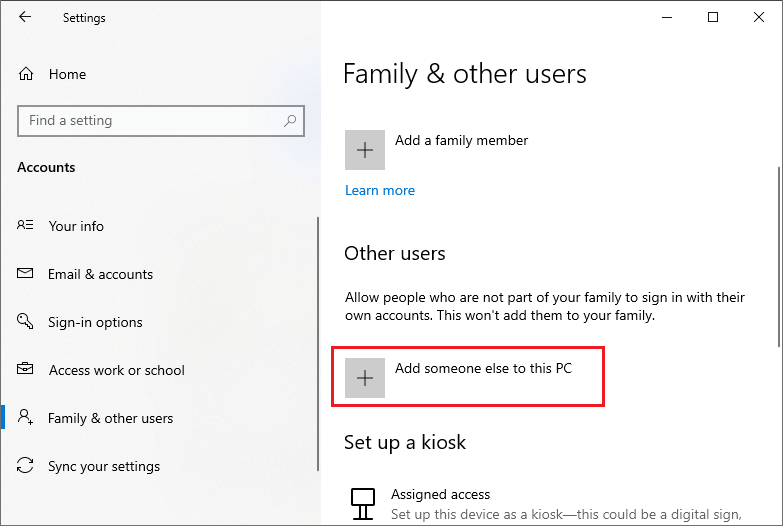Click the Access work or school briefcase icon
This screenshot has width=783, height=526.
(x=25, y=369)
